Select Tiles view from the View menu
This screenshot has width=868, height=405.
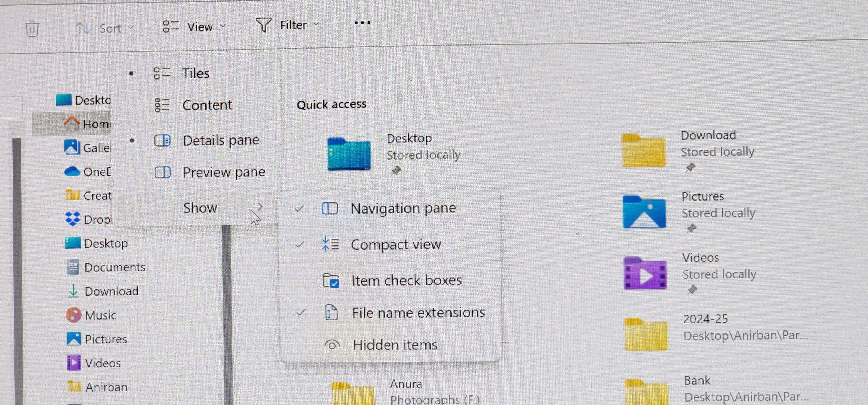196,73
